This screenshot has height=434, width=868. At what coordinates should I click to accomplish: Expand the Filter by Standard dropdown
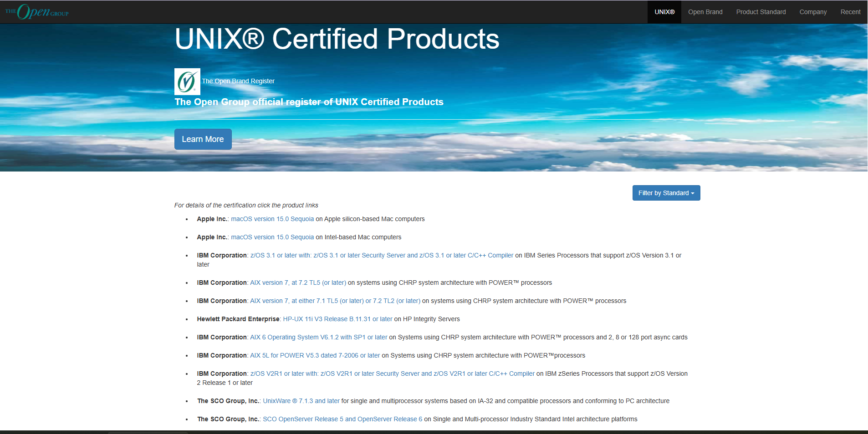point(666,193)
